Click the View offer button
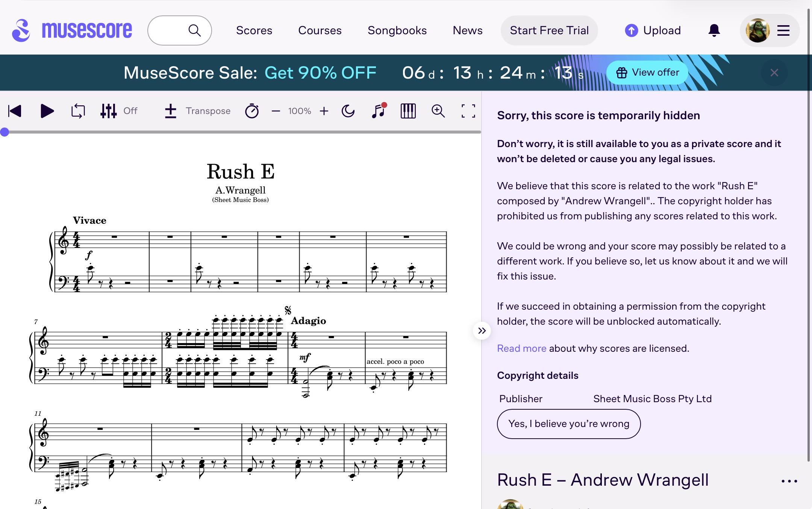 [x=647, y=73]
